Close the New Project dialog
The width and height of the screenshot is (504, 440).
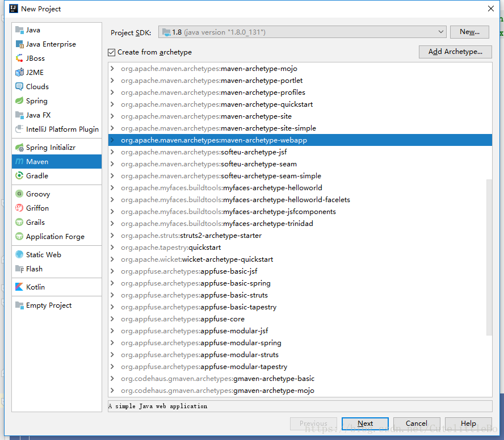pyautogui.click(x=490, y=9)
